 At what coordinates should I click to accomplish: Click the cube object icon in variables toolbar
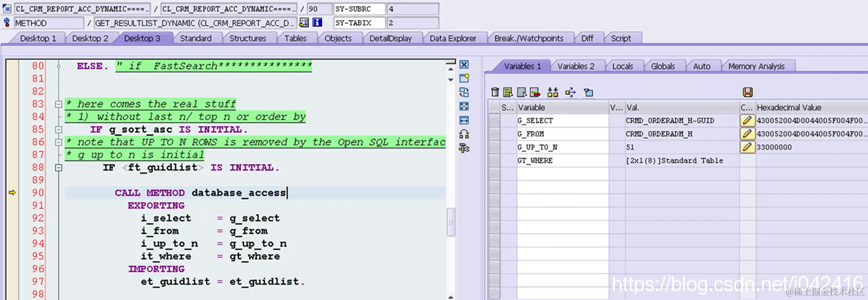(588, 92)
